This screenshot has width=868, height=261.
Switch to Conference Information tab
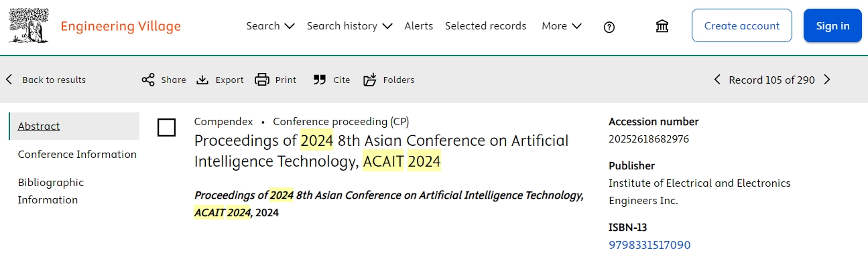click(x=77, y=155)
